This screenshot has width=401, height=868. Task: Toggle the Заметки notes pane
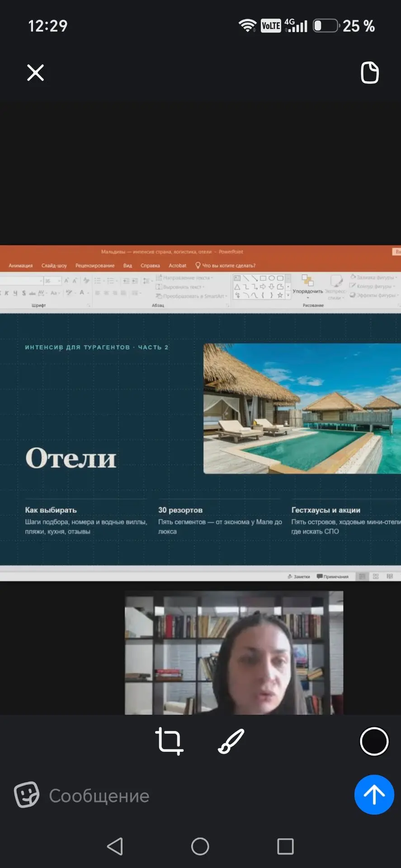299,576
